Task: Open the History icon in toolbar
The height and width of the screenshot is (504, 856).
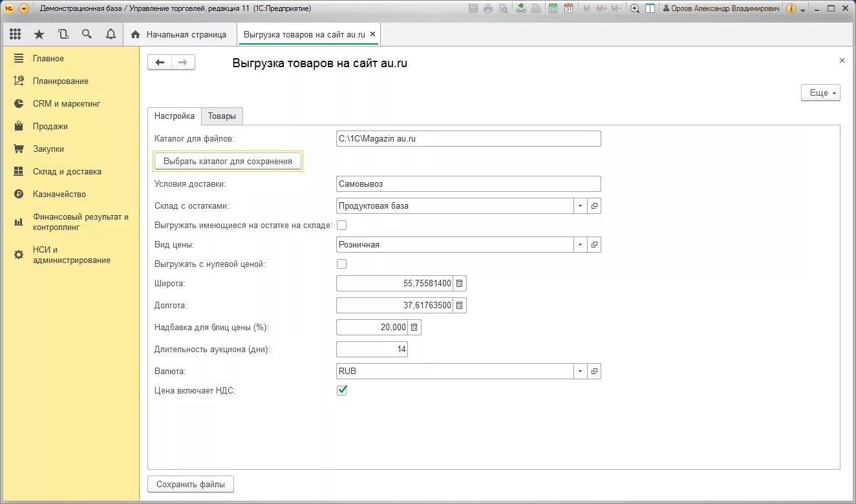Action: pyautogui.click(x=63, y=34)
